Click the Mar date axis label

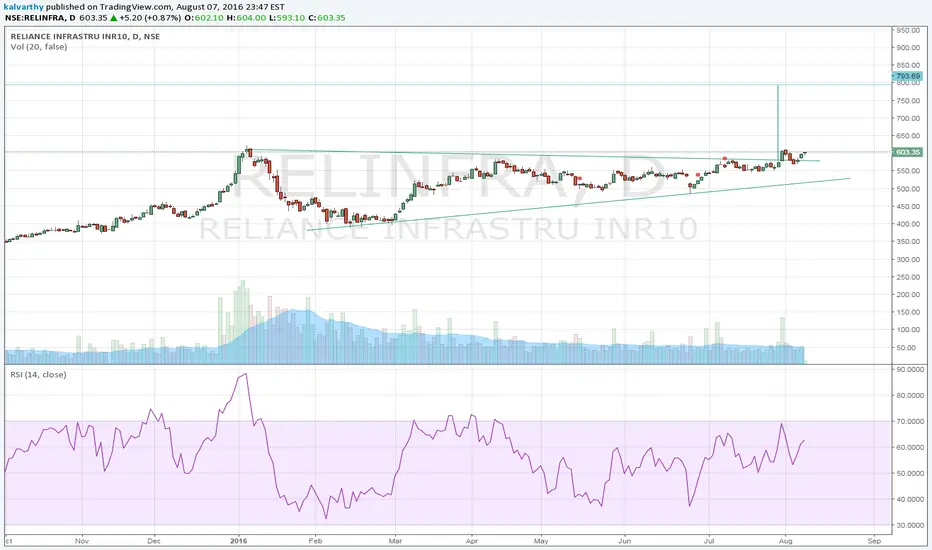(x=395, y=541)
